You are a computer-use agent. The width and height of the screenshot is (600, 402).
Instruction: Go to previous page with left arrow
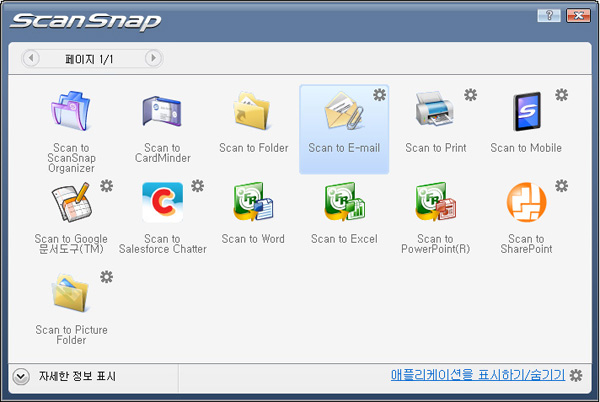tap(31, 58)
